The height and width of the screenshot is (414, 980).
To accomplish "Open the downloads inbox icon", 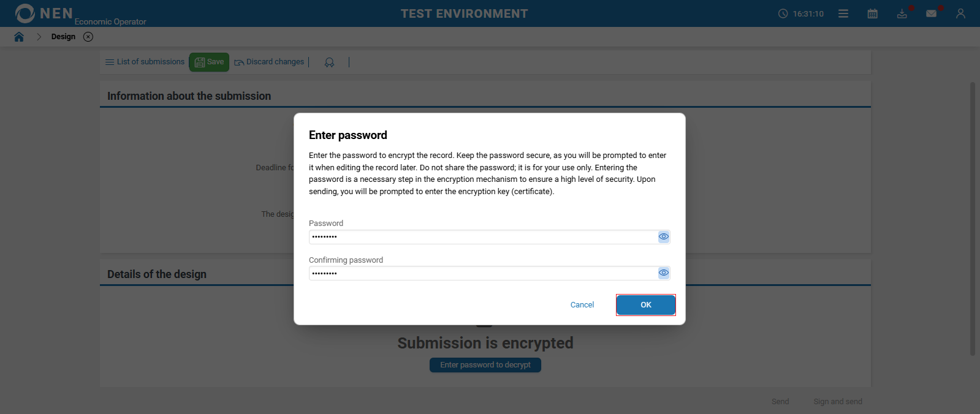I will coord(902,13).
